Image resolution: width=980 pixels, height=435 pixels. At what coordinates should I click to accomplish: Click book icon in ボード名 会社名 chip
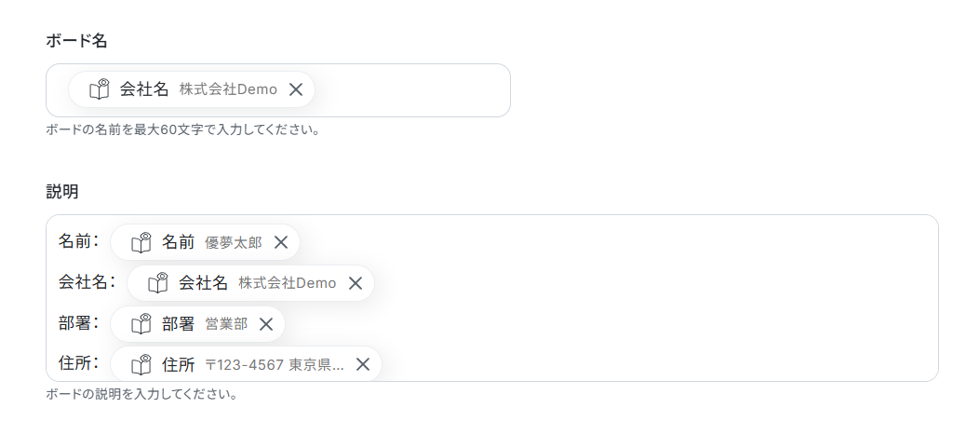[100, 89]
